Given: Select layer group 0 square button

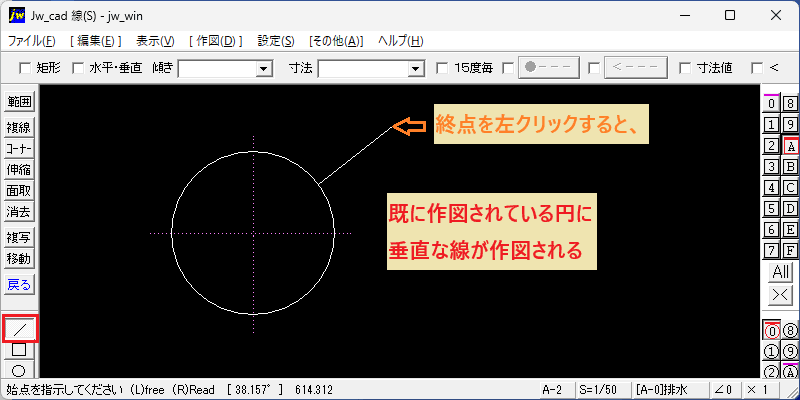Looking at the screenshot, I should coord(771,104).
